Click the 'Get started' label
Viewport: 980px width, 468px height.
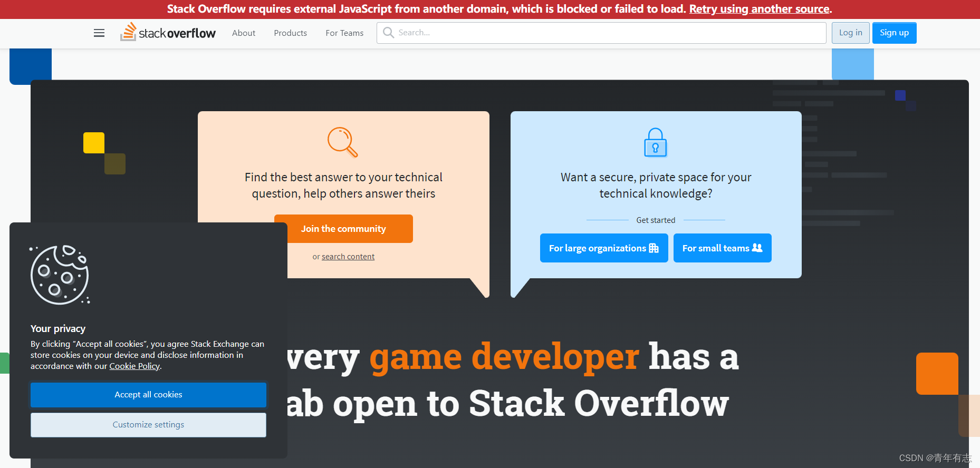656,220
